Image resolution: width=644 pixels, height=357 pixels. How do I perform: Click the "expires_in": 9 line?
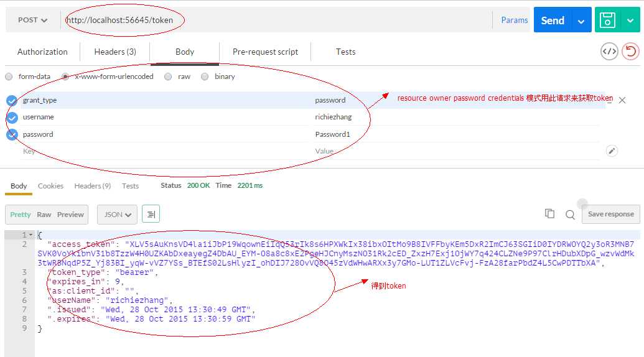tap(86, 282)
